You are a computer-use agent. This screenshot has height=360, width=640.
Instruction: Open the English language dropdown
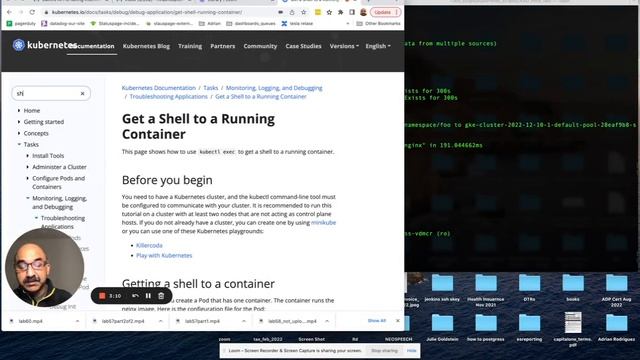378,46
